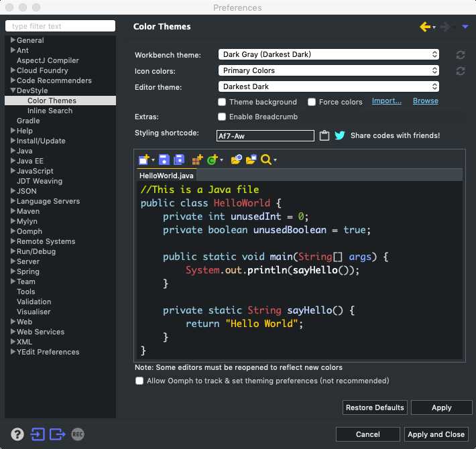
Task: Expand the Run/Debug tree node
Action: point(13,251)
